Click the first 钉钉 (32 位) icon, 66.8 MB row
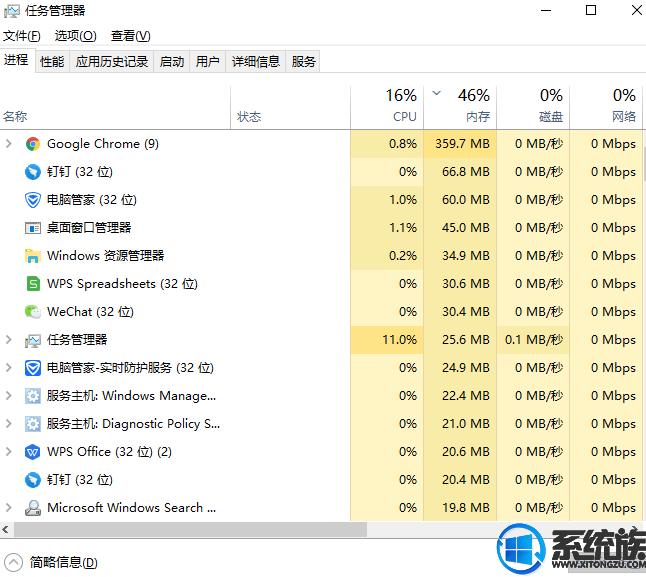This screenshot has height=577, width=646. point(33,172)
